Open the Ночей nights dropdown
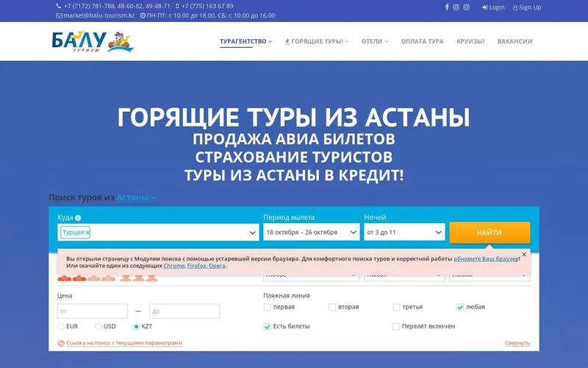This screenshot has height=368, width=588. 404,233
